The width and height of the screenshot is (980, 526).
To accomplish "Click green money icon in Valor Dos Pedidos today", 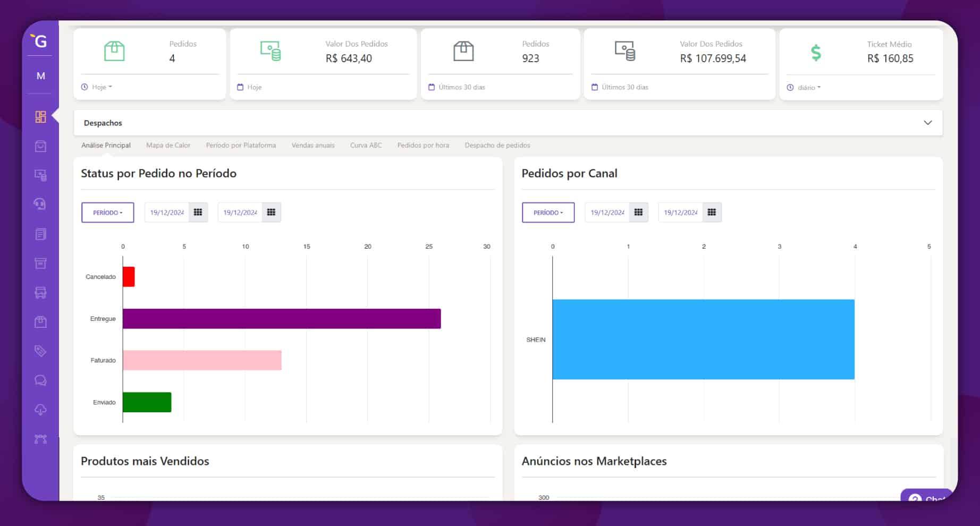I will [271, 51].
